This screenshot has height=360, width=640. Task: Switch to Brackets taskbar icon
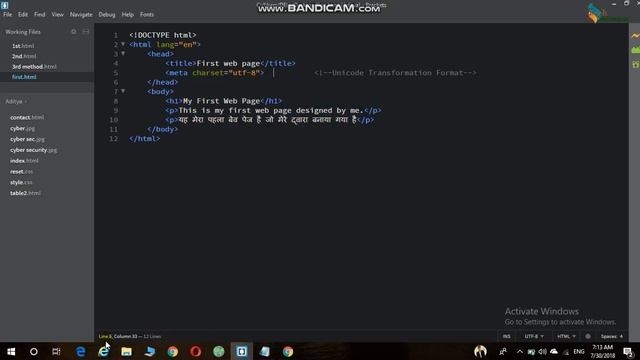[242, 351]
